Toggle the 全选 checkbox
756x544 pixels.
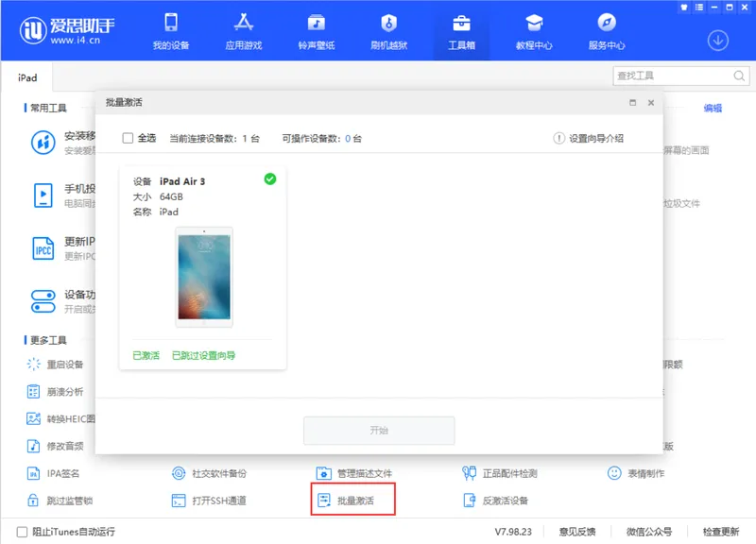128,138
